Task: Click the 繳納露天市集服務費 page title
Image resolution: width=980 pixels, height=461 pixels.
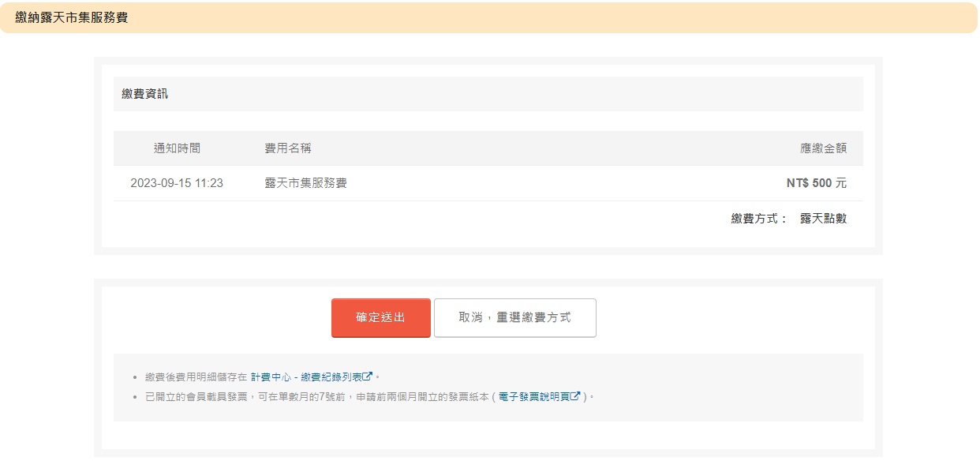Action: click(x=72, y=17)
